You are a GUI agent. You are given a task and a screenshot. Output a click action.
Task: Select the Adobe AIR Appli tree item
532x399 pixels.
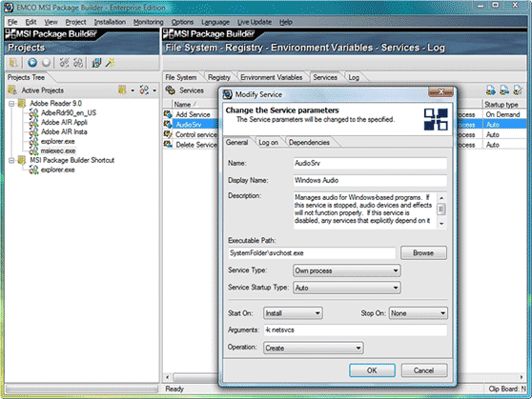64,123
